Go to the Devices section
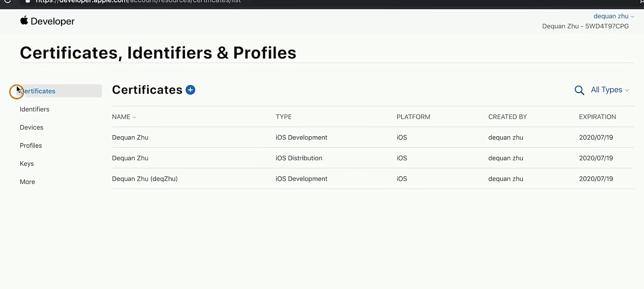Viewport: 644px width, 289px height. [x=32, y=127]
